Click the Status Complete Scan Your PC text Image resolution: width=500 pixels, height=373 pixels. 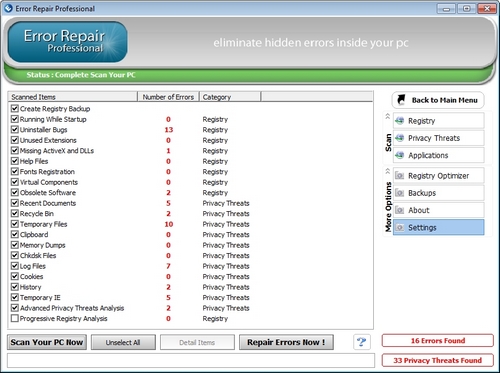81,75
